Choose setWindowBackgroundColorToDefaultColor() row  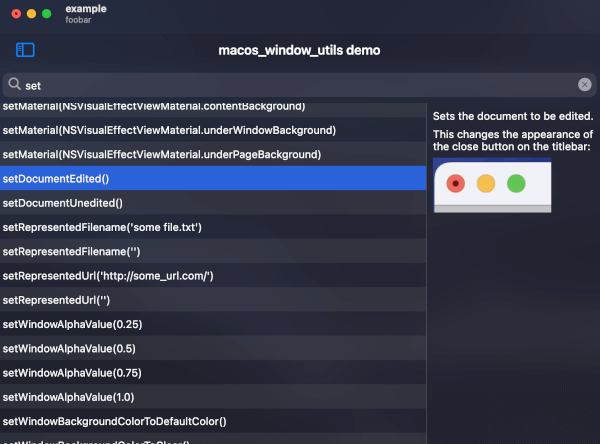[213, 421]
